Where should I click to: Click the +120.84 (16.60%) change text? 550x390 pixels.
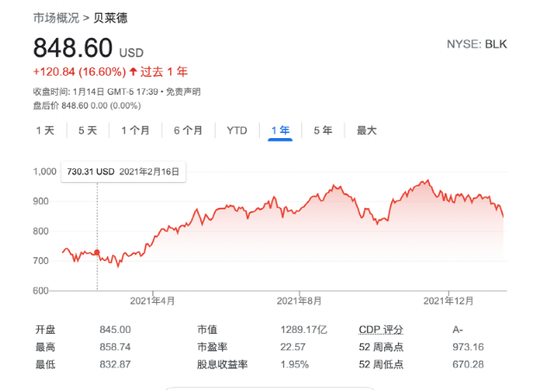tap(79, 72)
